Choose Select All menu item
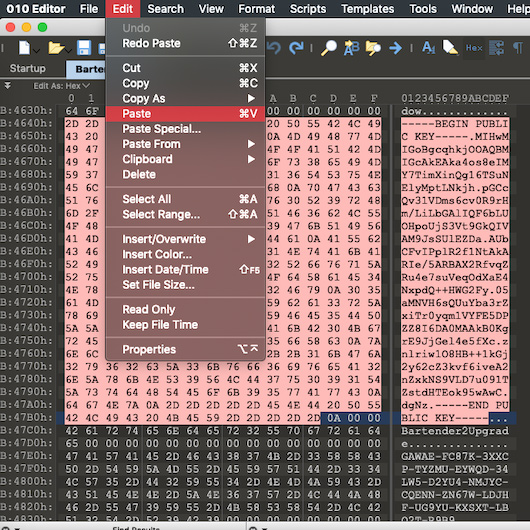Viewport: 530px width, 530px height. (x=185, y=199)
